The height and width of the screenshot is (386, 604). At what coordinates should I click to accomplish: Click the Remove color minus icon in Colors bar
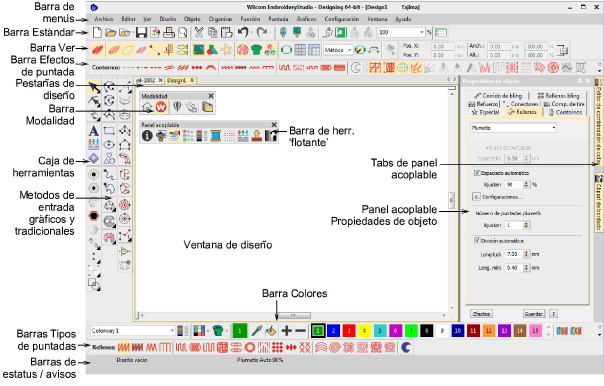[300, 331]
